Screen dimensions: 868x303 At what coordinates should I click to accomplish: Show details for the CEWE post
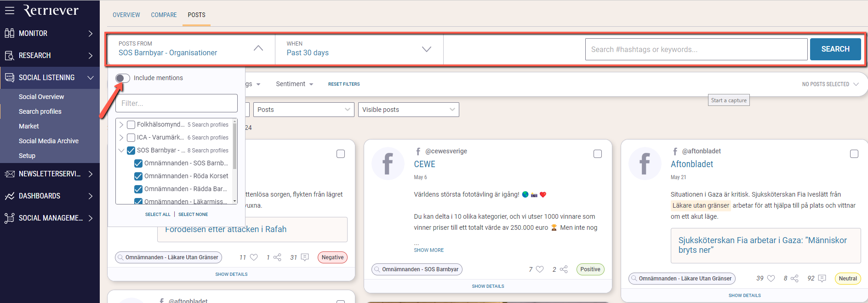488,286
